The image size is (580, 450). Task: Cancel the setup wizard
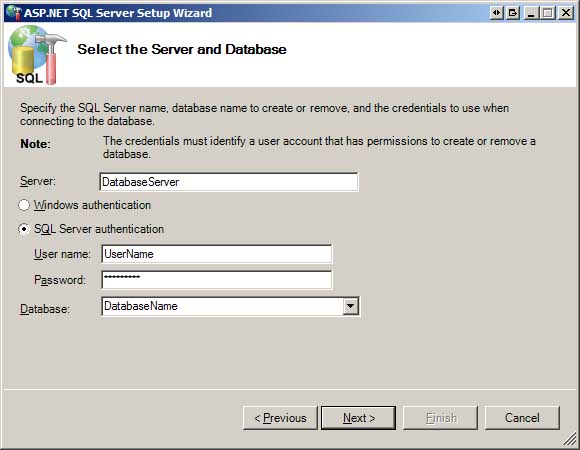pos(522,418)
